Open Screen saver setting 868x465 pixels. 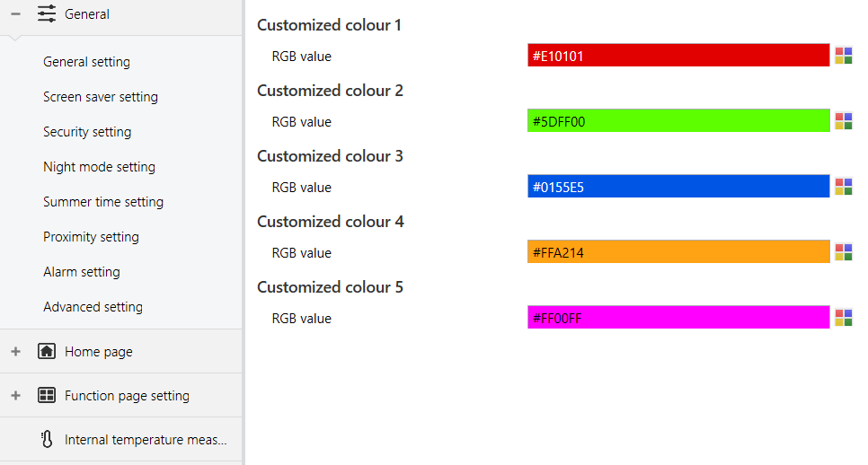click(101, 97)
